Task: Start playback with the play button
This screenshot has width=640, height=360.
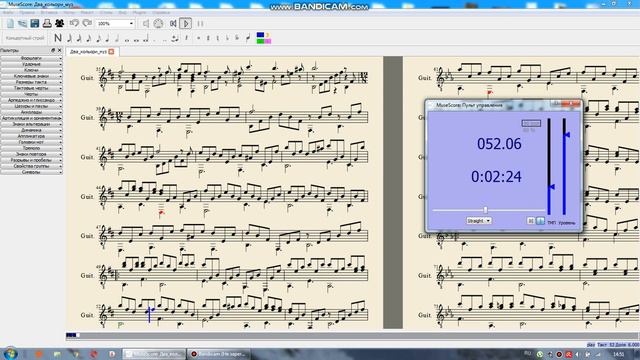Action: [x=185, y=24]
